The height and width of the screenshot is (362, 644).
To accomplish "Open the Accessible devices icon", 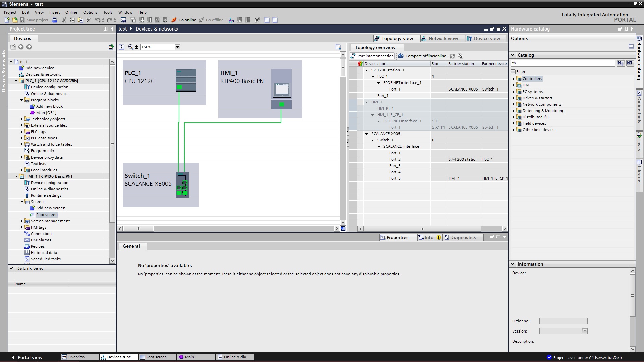I will 231,20.
